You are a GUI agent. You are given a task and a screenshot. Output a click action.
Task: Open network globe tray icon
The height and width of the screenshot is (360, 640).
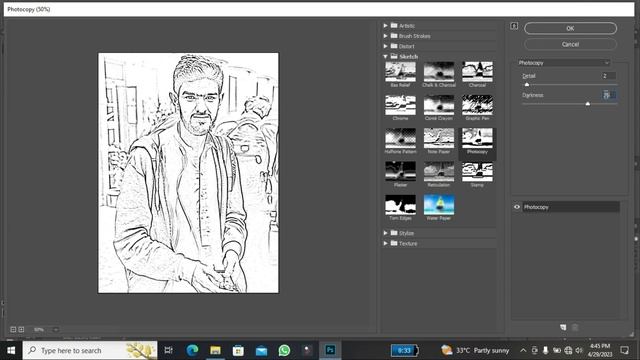pyautogui.click(x=568, y=350)
